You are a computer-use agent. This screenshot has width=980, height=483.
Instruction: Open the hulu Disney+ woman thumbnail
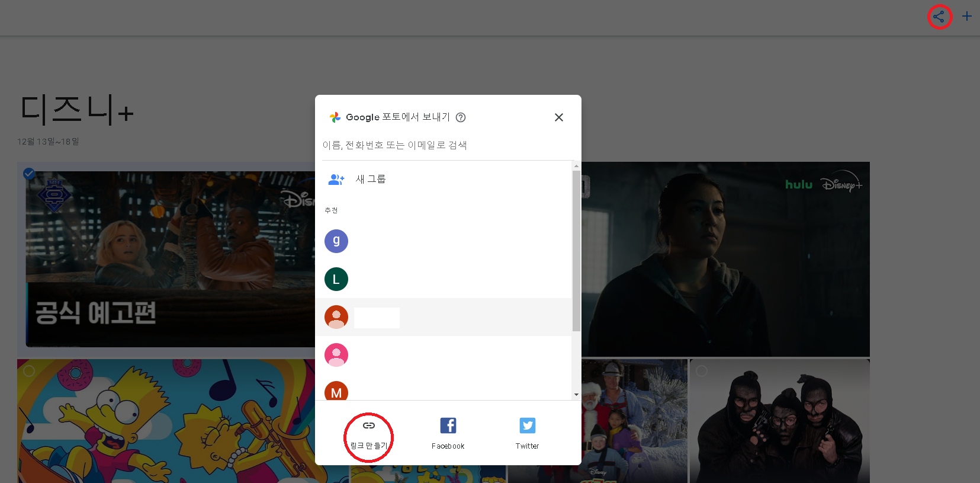725,259
